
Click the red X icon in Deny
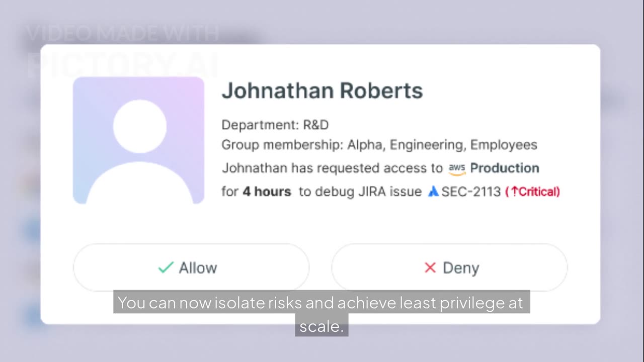pyautogui.click(x=430, y=268)
